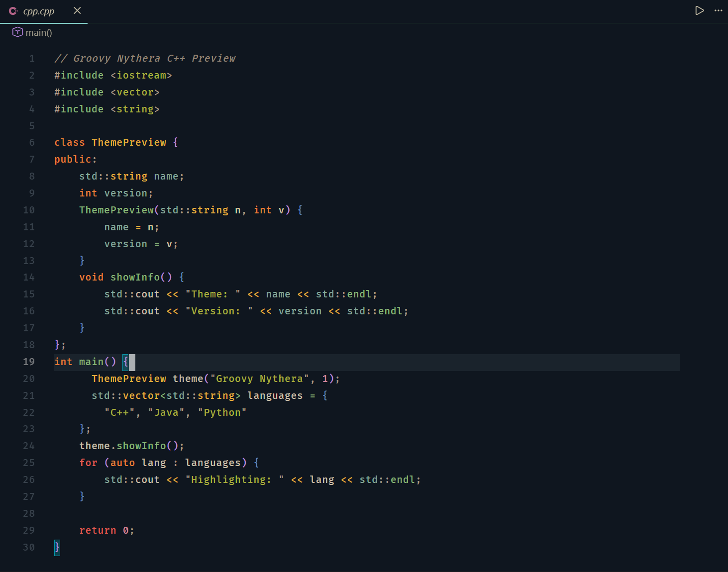Click the symbol cube icon beside main()
The width and height of the screenshot is (728, 572).
coord(17,32)
